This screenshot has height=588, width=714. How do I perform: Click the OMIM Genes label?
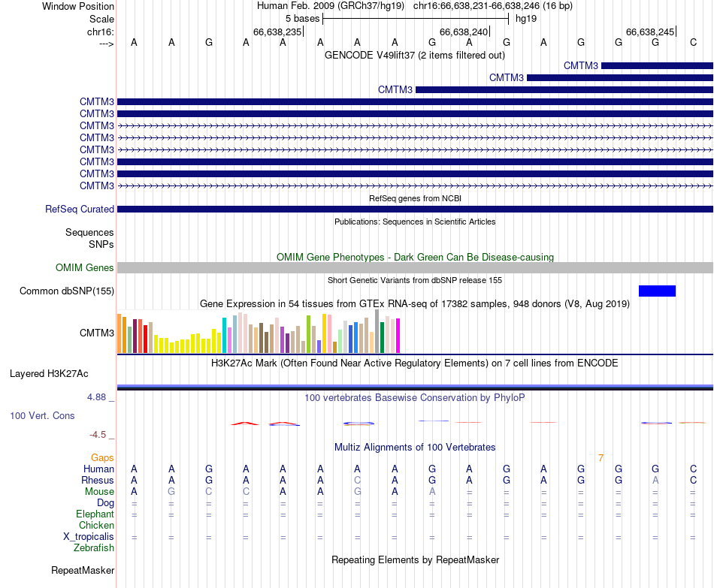click(x=84, y=267)
